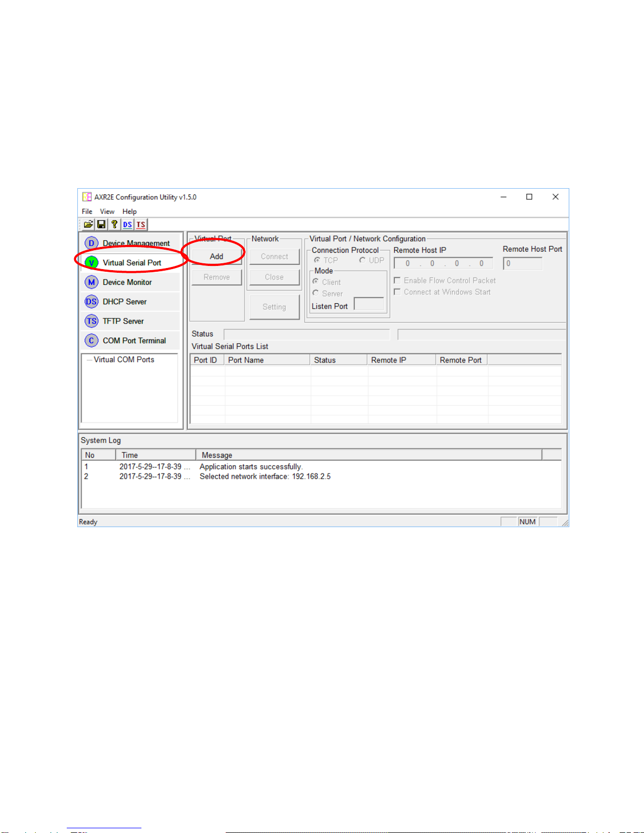Screen dimensions: 644x833
Task: Click the DS icon in the toolbar
Action: [127, 224]
